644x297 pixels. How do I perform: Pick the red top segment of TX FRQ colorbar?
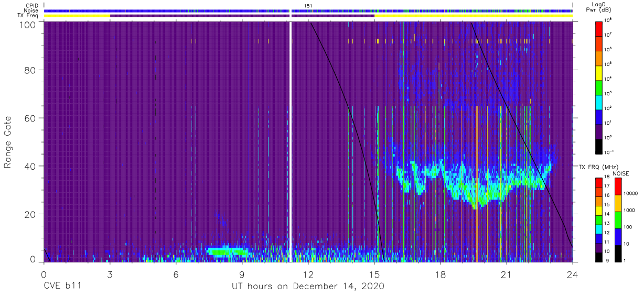[599, 182]
